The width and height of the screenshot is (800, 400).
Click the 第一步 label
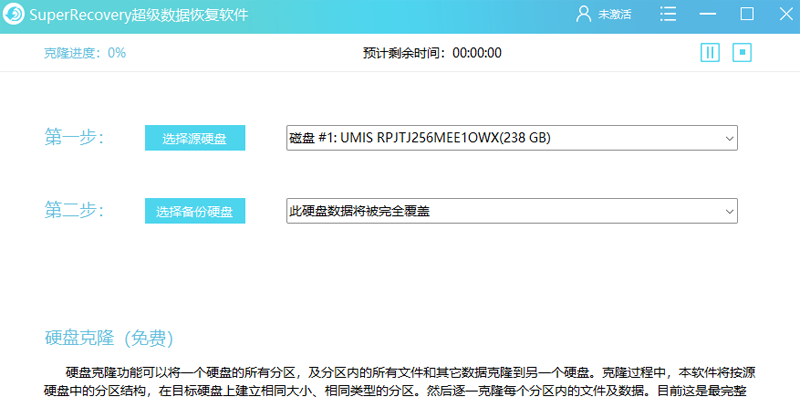point(74,138)
